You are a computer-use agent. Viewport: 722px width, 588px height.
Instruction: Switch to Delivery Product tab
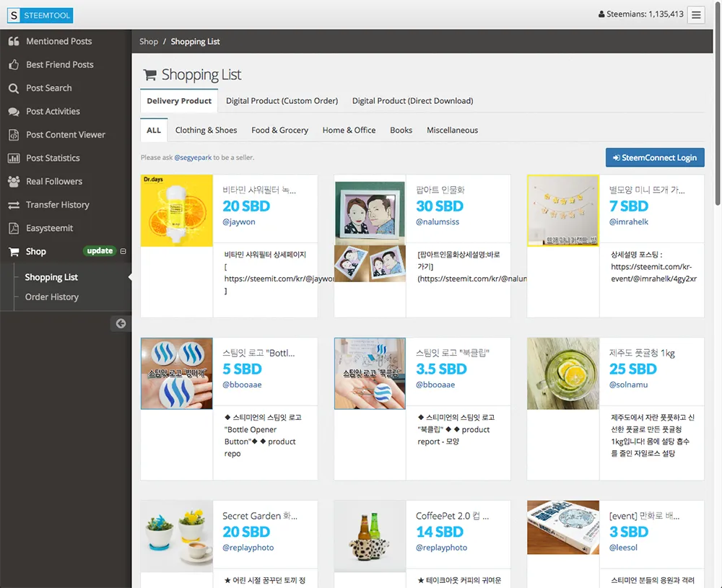[x=179, y=101]
